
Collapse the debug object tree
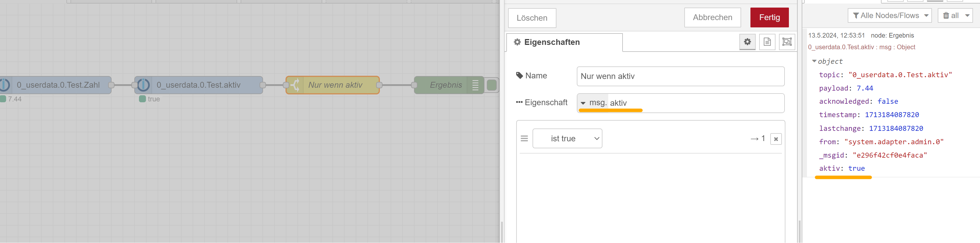click(814, 61)
